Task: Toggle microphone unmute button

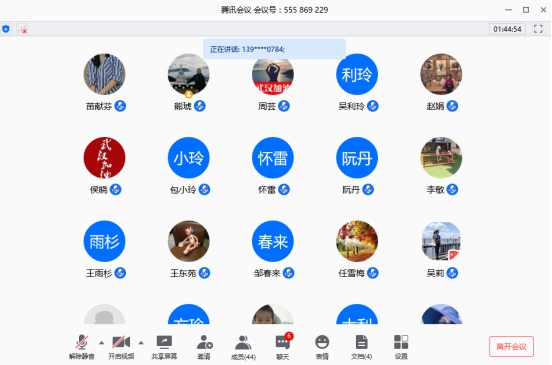Action: coord(82,342)
